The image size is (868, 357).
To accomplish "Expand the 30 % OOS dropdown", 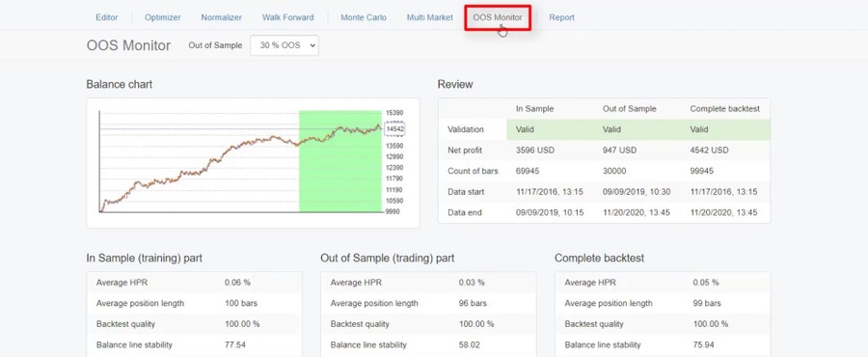I will (x=285, y=45).
